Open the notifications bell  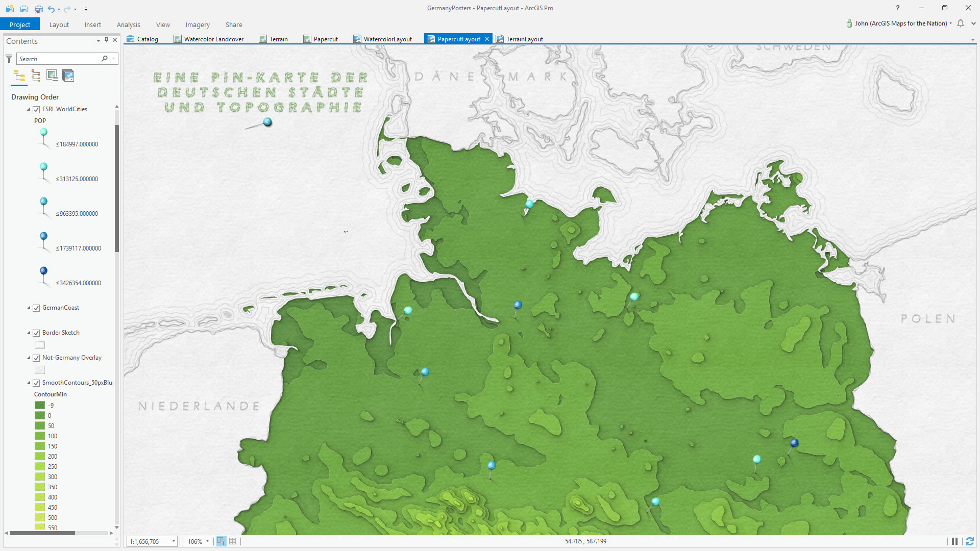coord(961,23)
